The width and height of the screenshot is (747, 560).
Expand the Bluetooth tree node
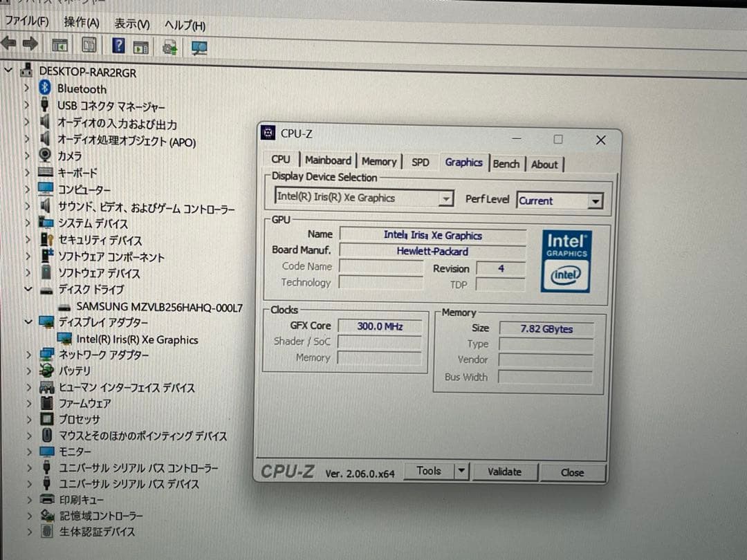coord(27,88)
